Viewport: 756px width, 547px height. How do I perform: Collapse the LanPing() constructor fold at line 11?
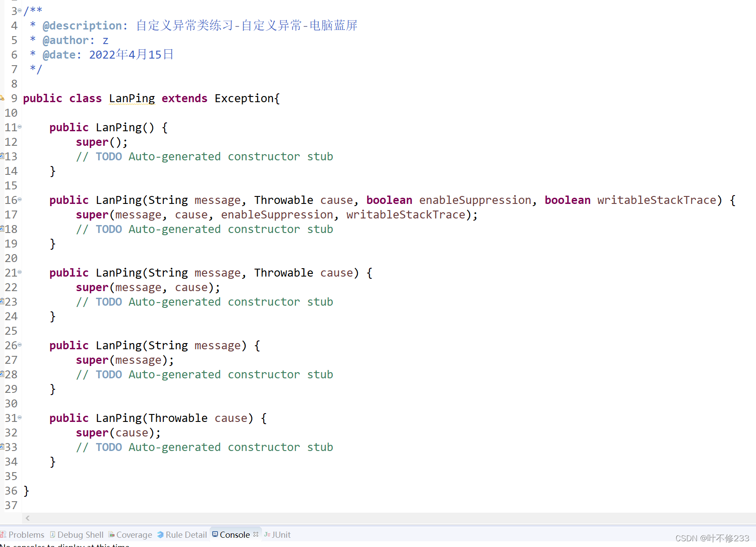pos(19,127)
